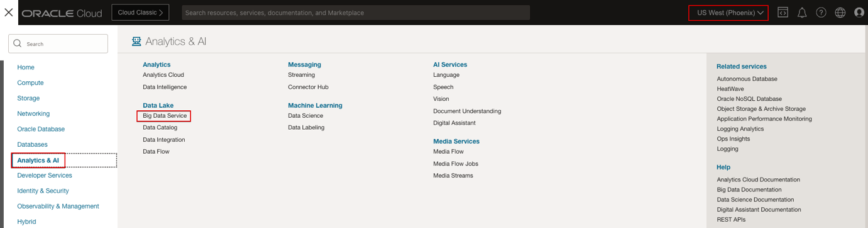Select Home in the navigation menu
Screen dimensions: 868x228
[26, 67]
